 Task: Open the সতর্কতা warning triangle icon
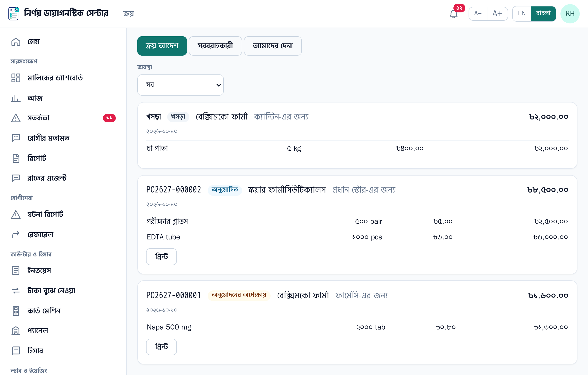16,118
